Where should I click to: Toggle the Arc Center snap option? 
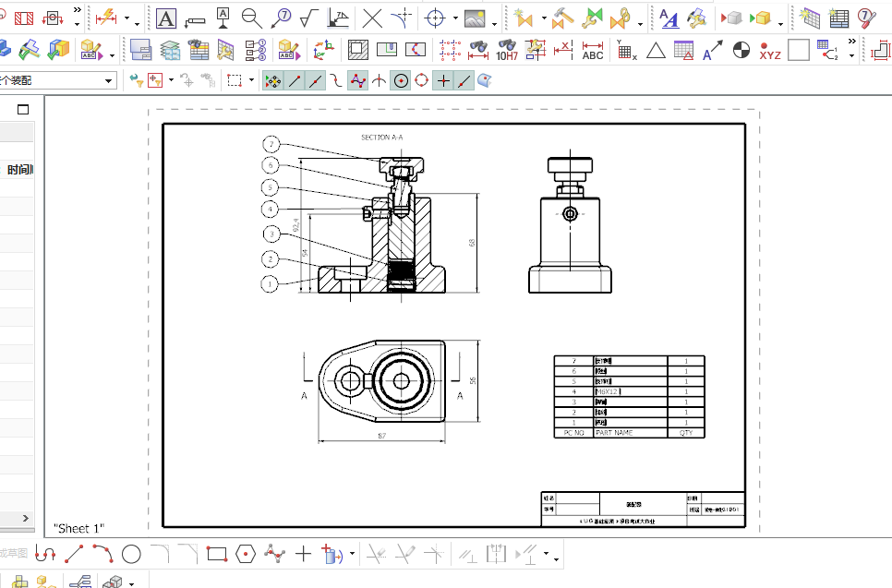point(401,81)
